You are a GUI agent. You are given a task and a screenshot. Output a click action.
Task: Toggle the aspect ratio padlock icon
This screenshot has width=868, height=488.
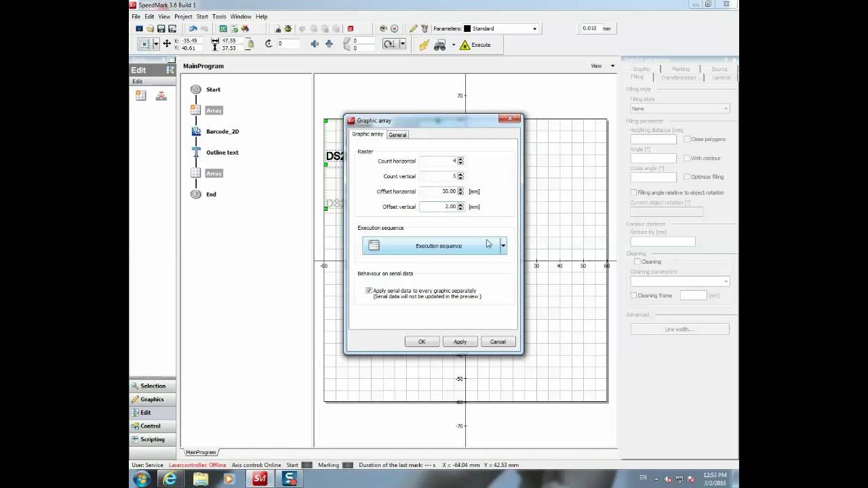point(250,44)
